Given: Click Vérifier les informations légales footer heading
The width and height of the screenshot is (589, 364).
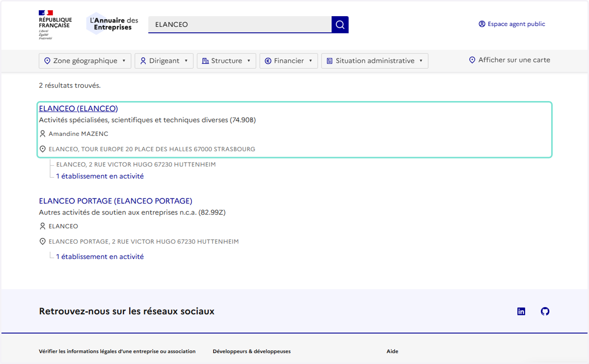Looking at the screenshot, I should pyautogui.click(x=117, y=351).
